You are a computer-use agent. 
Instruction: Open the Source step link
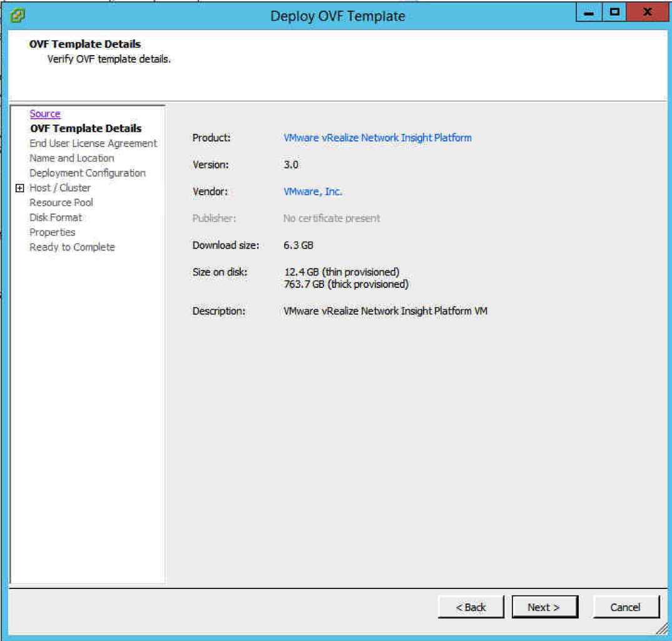45,114
